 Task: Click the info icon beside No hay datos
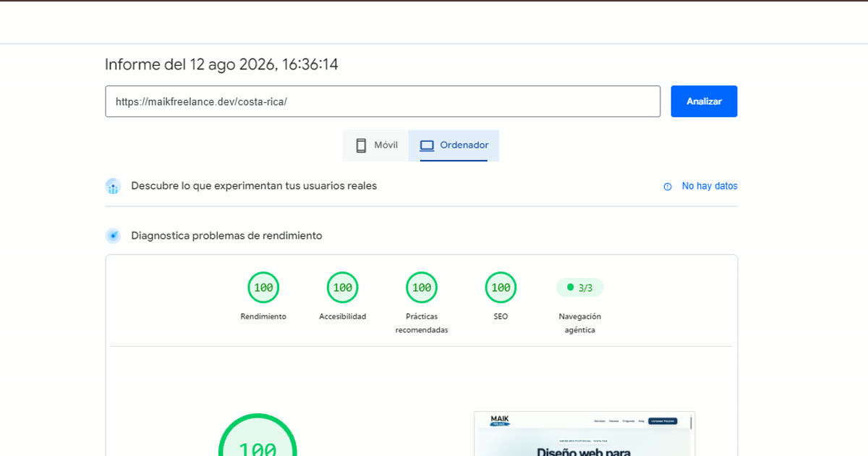668,187
